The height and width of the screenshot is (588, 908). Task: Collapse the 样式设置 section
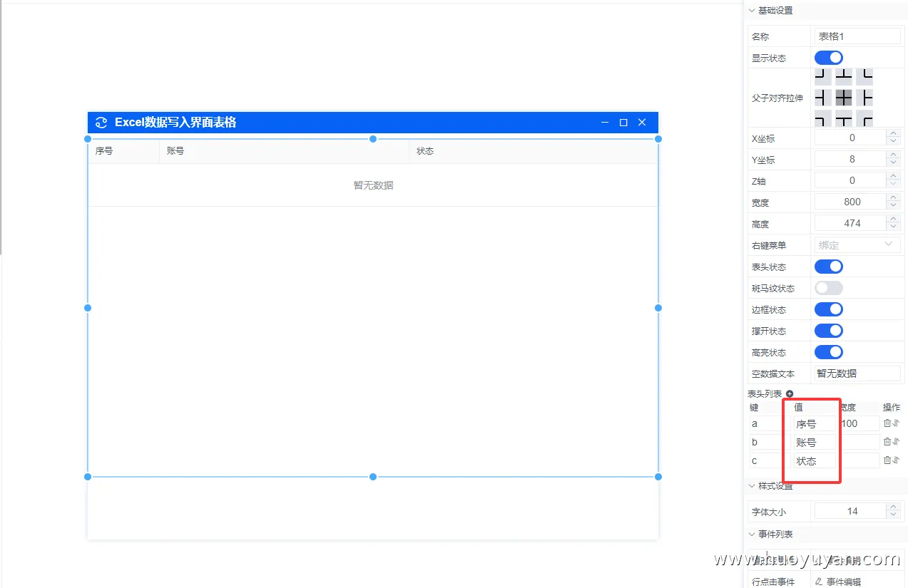point(752,486)
